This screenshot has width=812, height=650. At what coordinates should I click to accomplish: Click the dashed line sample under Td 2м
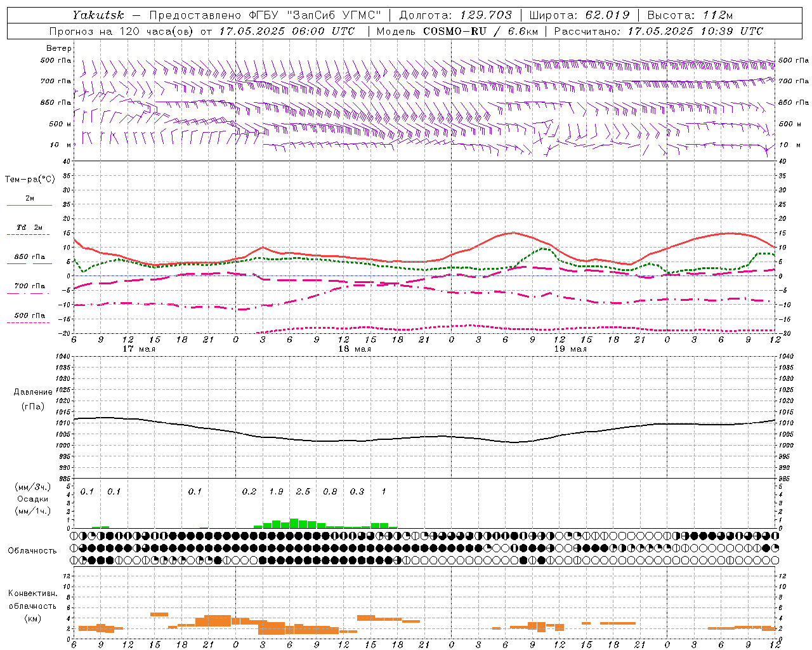29,235
